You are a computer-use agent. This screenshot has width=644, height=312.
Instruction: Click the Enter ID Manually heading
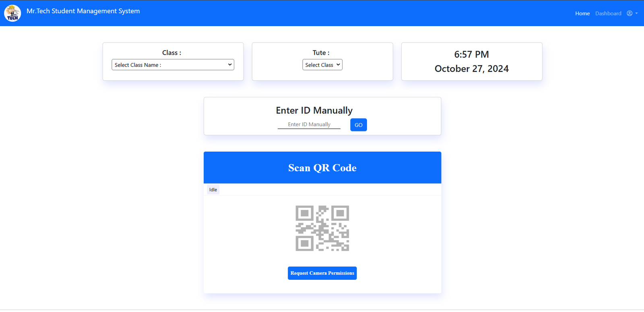314,111
